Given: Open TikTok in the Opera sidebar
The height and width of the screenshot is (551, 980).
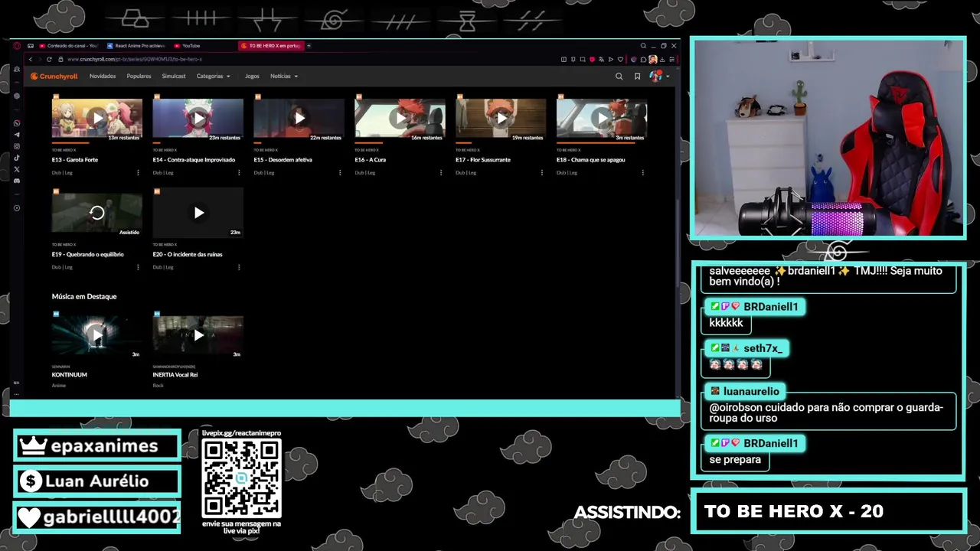Looking at the screenshot, I should click(x=17, y=158).
